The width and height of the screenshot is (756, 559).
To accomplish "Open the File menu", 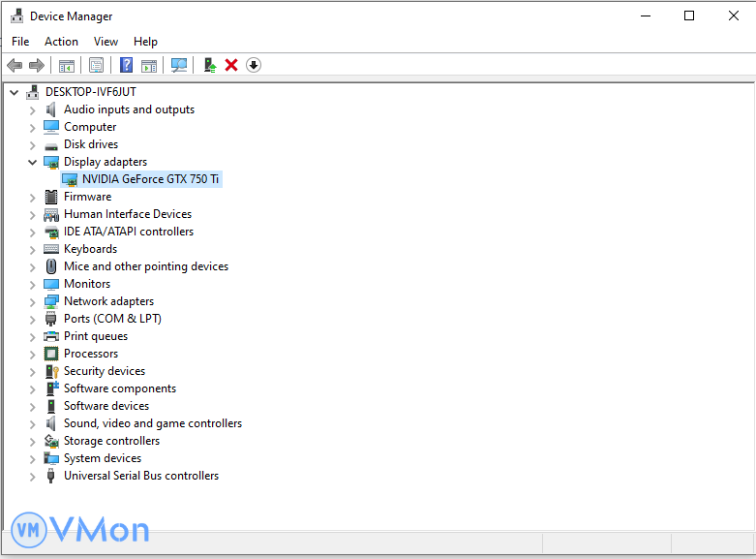I will coord(20,42).
